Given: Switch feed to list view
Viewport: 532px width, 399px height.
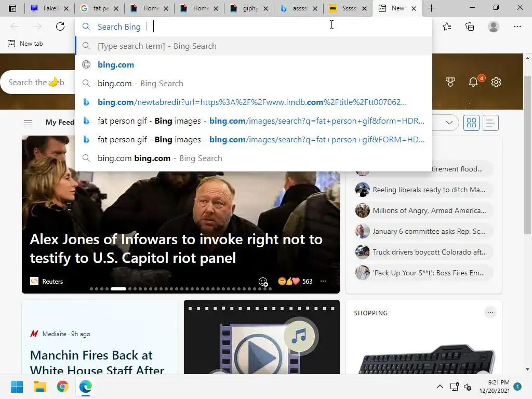Looking at the screenshot, I should tap(490, 123).
